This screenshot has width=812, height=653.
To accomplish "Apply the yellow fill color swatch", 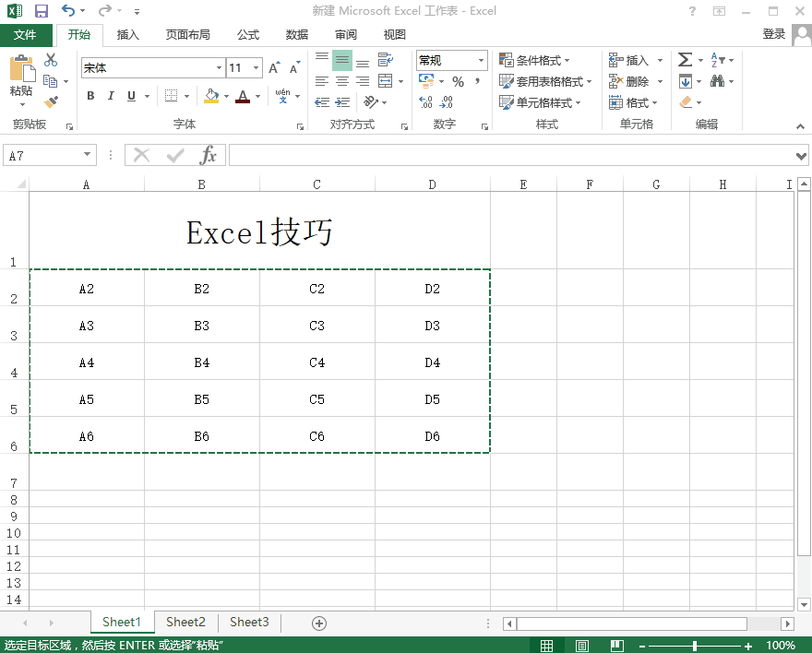I will tap(211, 96).
